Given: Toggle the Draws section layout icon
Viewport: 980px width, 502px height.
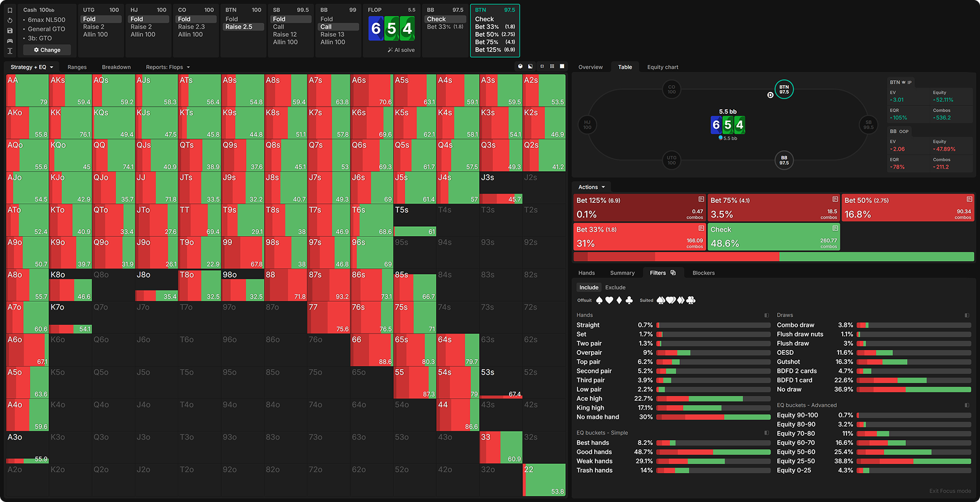Looking at the screenshot, I should point(967,315).
